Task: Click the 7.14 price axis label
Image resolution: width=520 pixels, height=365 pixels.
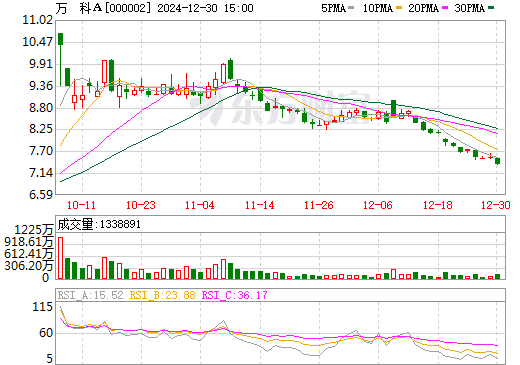Action: (41, 173)
